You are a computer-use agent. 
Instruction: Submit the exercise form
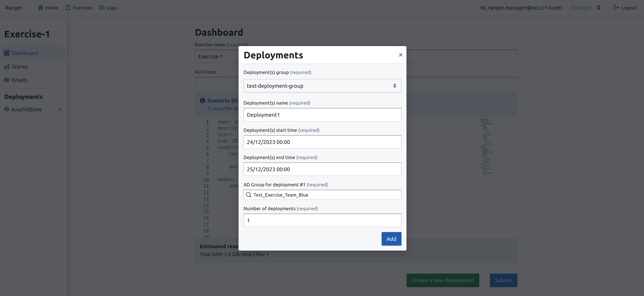[x=503, y=280]
